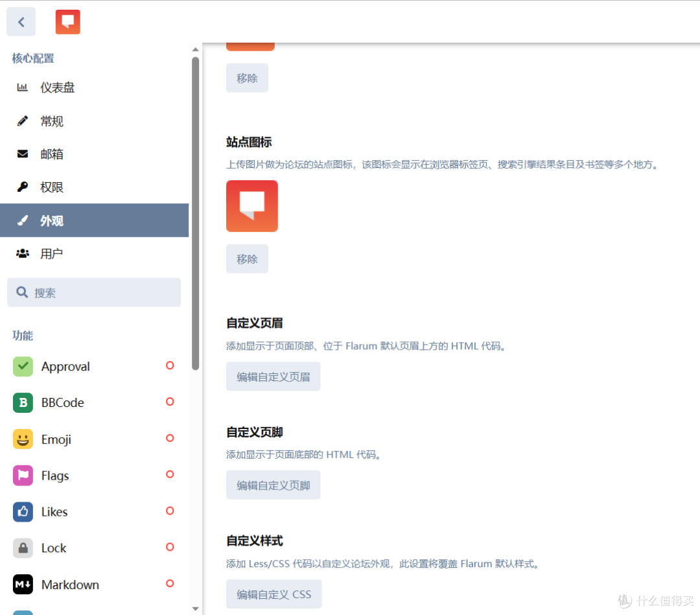The width and height of the screenshot is (700, 615).
Task: Click the sidebar scrollbar up arrow
Action: [x=195, y=49]
